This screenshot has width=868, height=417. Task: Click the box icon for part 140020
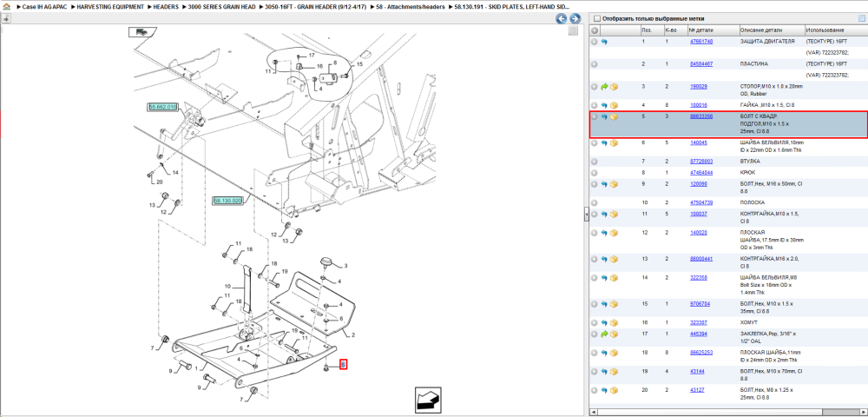coord(614,233)
